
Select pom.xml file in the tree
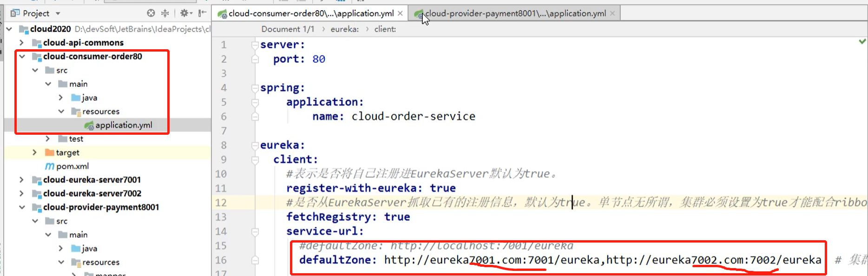click(x=72, y=166)
